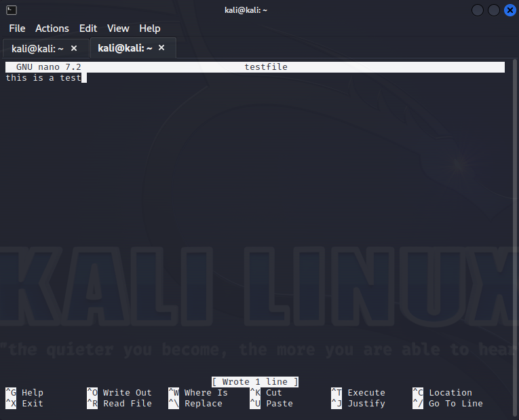This screenshot has width=519, height=420.
Task: Close the second kali@kali tab
Action: coord(161,48)
